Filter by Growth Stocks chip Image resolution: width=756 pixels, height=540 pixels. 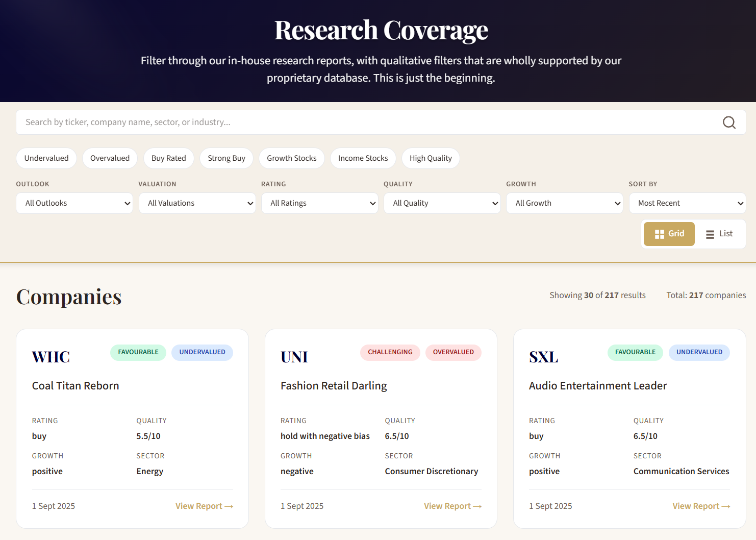(x=291, y=158)
